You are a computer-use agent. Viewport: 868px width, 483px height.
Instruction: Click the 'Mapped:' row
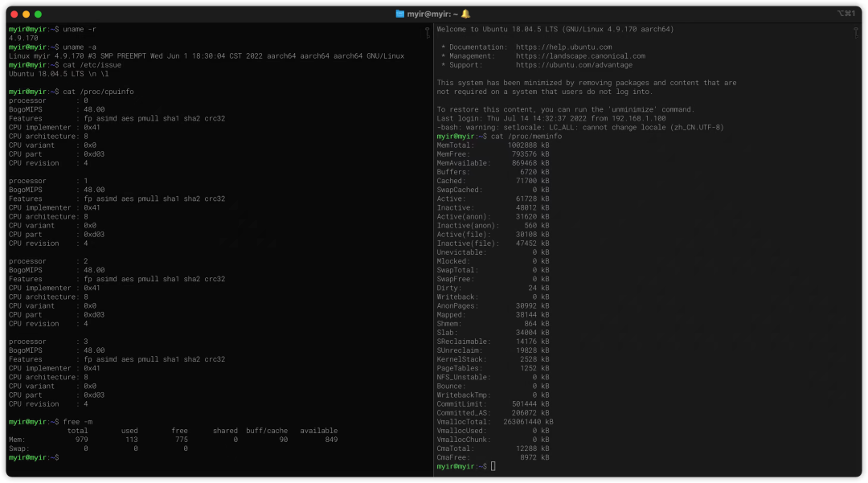[x=493, y=315]
